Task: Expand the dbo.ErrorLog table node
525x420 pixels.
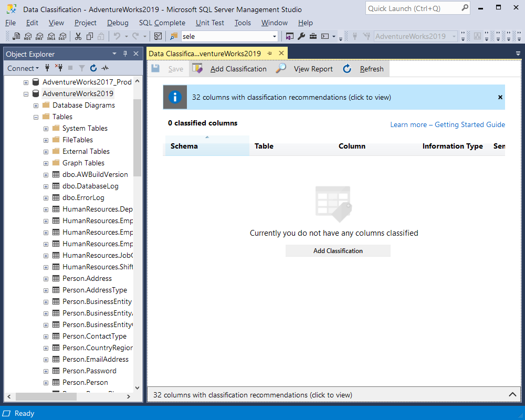Action: click(x=46, y=198)
